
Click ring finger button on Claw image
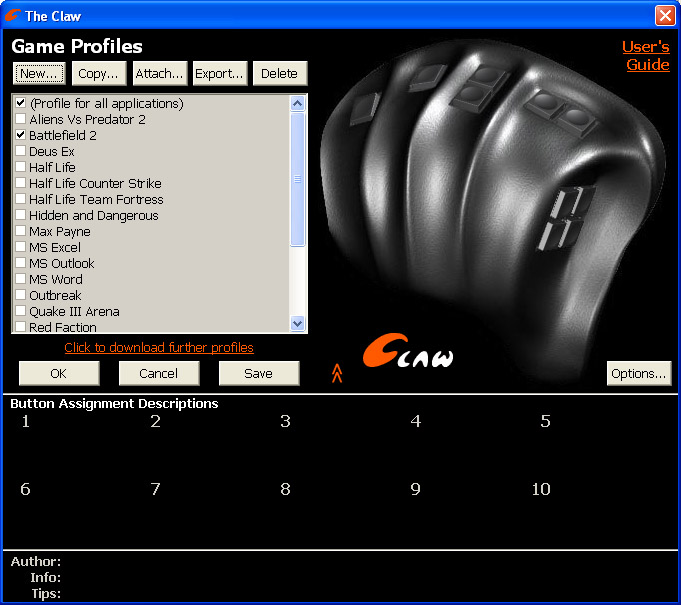427,77
